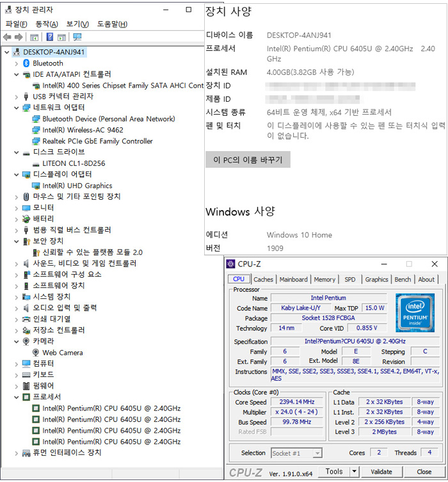Collapse the DESKTOP-4ANJ941 root node
Viewport: 448px width, 482px height.
7,52
